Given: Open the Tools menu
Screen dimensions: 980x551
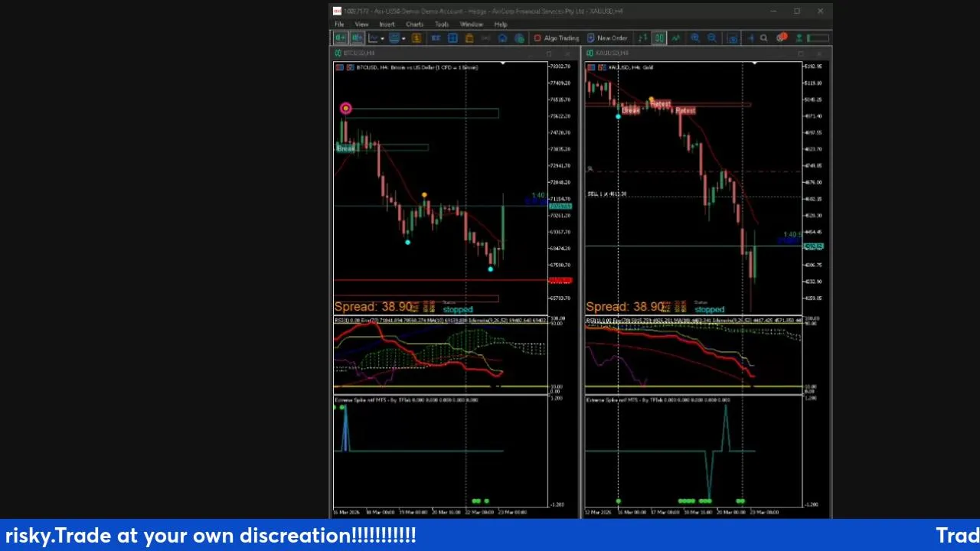Looking at the screenshot, I should tap(442, 24).
